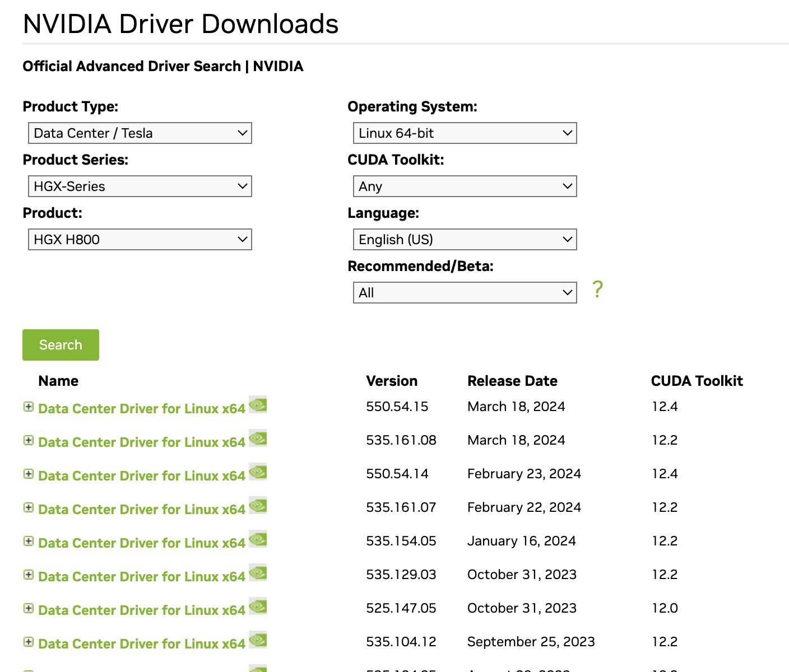The image size is (789, 672).
Task: Click NVIDIA logo icon on 525.147.05 row
Action: click(x=258, y=606)
